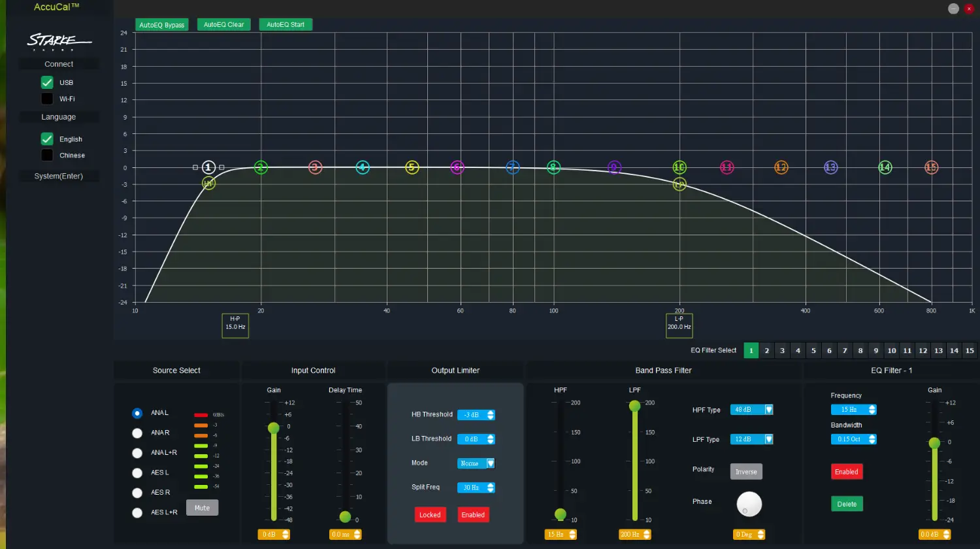The image size is (980, 549).
Task: Click the Phase rotary knob
Action: [749, 504]
